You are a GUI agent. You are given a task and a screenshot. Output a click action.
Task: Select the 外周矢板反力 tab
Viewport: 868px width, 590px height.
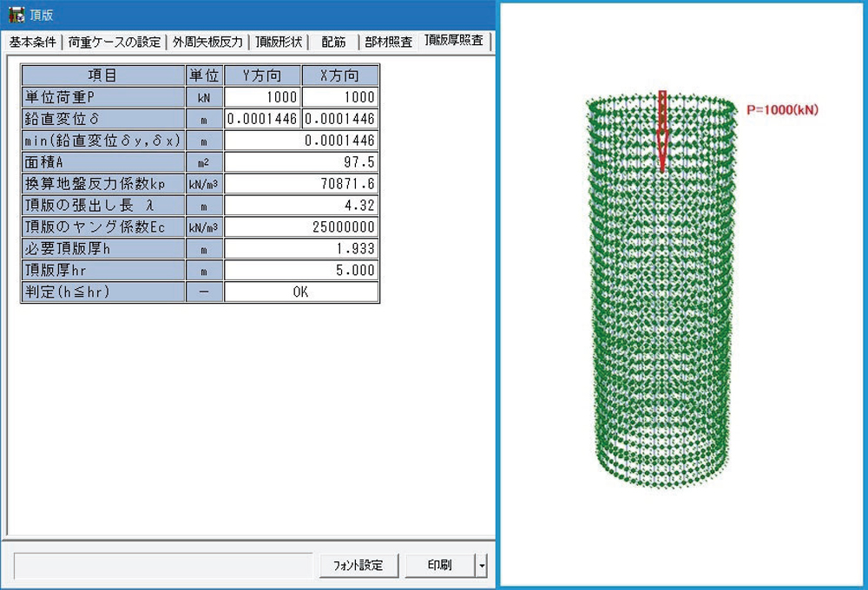[x=207, y=42]
